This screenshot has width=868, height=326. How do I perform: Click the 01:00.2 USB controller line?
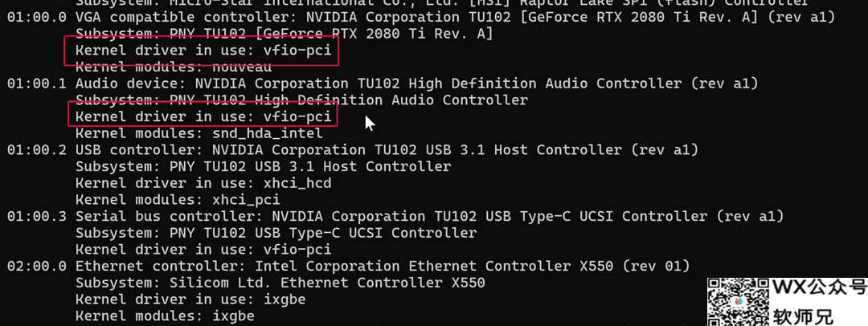(x=353, y=150)
